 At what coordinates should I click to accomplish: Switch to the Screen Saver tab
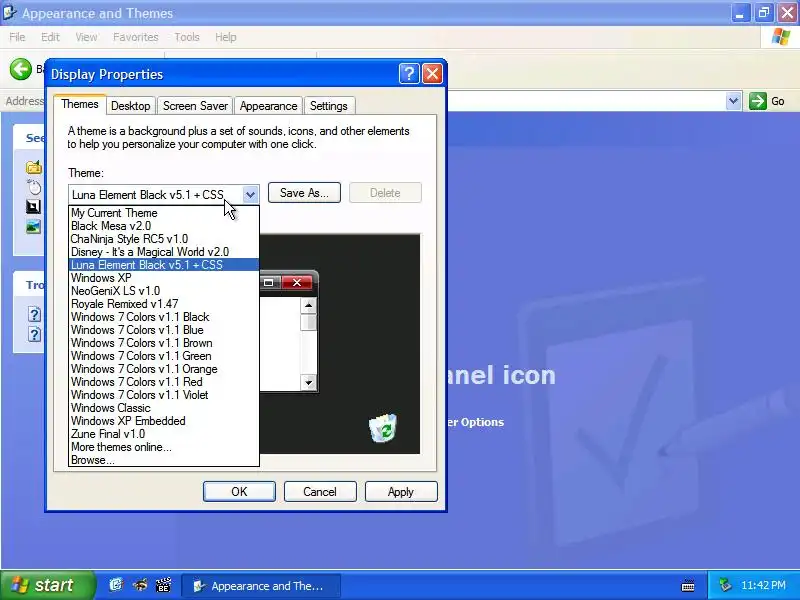pyautogui.click(x=195, y=106)
